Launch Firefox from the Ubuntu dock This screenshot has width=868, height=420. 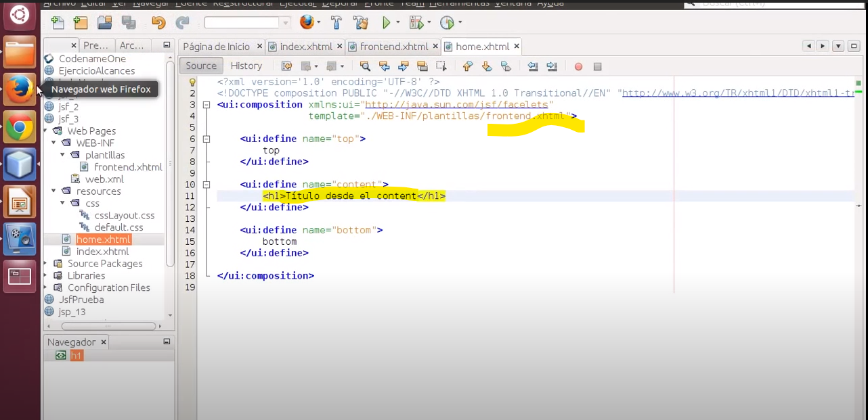(20, 89)
